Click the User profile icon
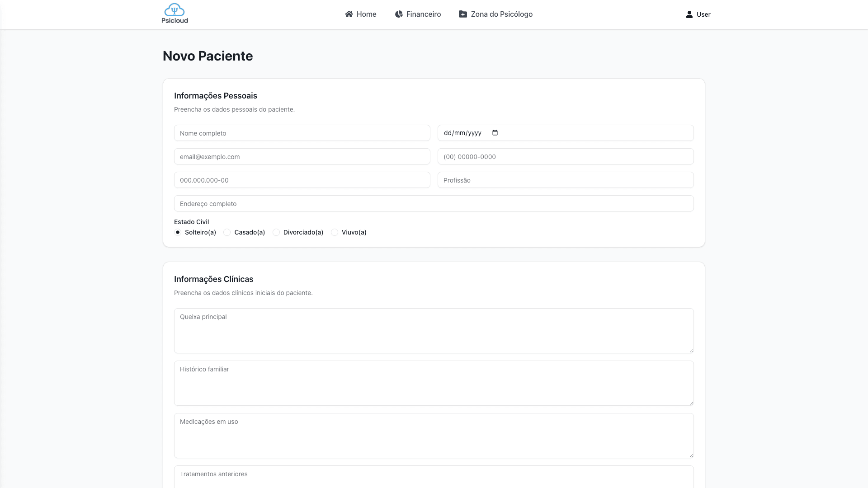This screenshot has width=868, height=488. pos(689,14)
